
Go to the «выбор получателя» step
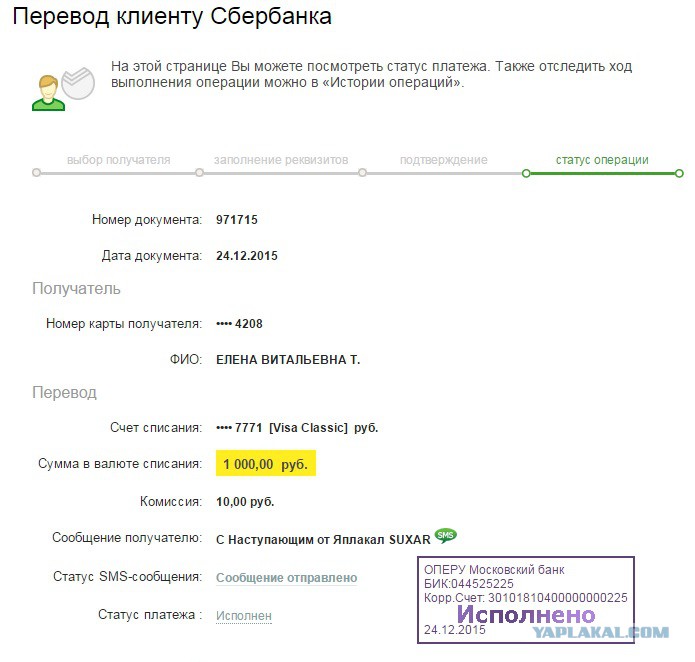click(x=118, y=160)
